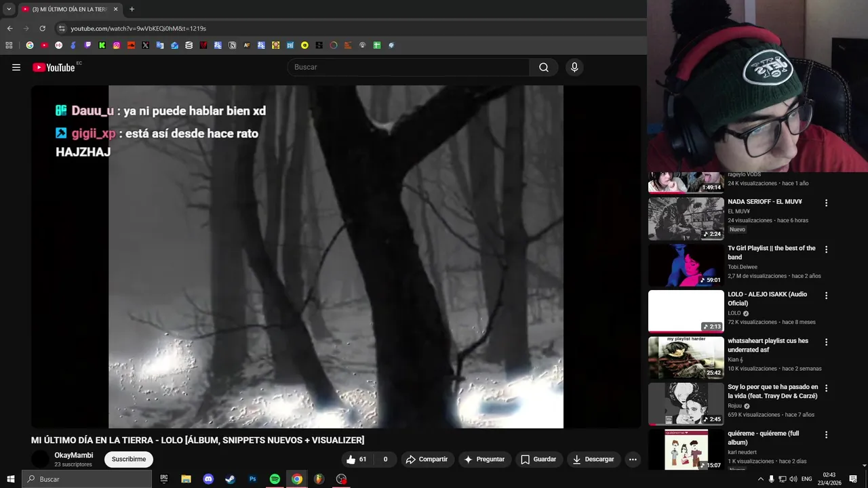Screen dimensions: 868x488
Task: Open options menu for quiéreme album
Action: 826,434
